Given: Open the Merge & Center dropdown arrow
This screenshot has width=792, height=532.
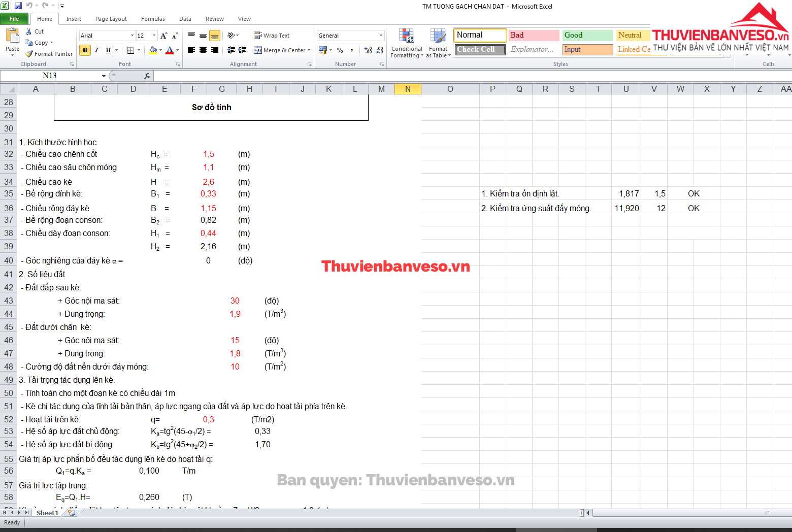Looking at the screenshot, I should [309, 50].
